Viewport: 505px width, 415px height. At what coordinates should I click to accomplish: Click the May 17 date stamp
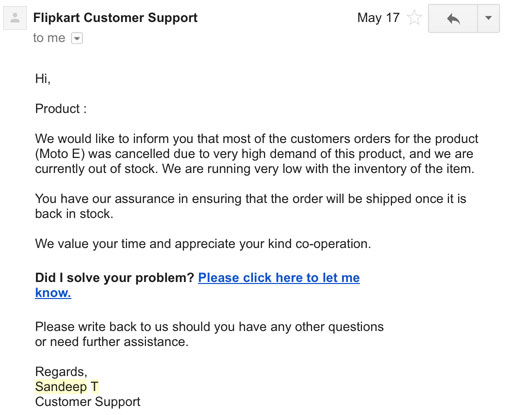point(378,18)
